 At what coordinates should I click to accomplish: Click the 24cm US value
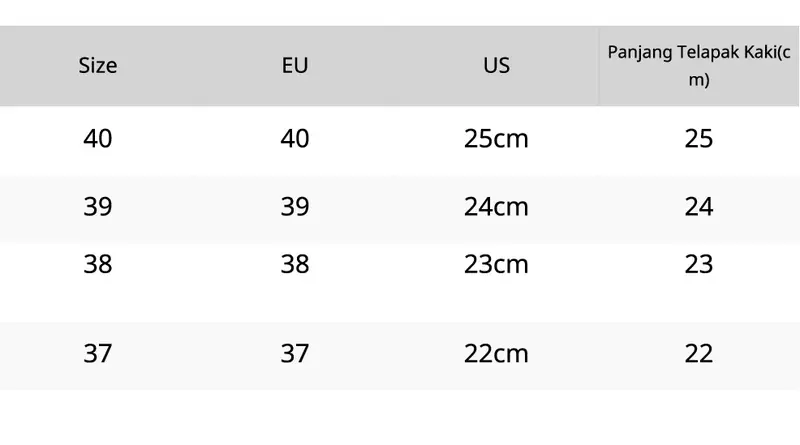496,207
